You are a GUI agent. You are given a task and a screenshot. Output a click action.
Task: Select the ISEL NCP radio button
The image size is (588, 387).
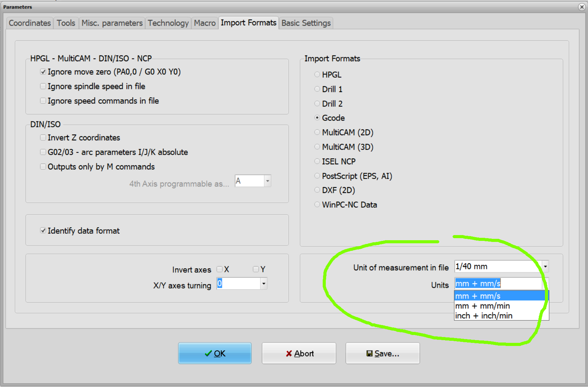[x=317, y=161]
